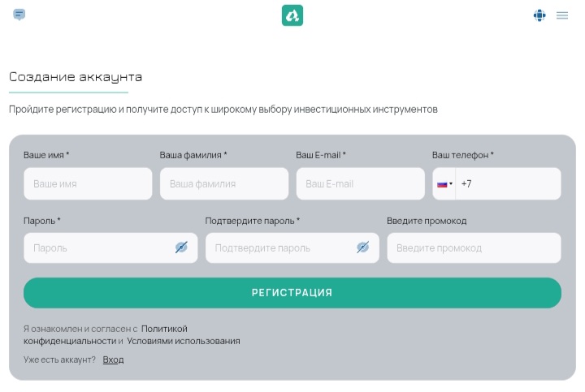Toggle visibility of Подтвердите пароль field
The image size is (585, 392).
362,248
